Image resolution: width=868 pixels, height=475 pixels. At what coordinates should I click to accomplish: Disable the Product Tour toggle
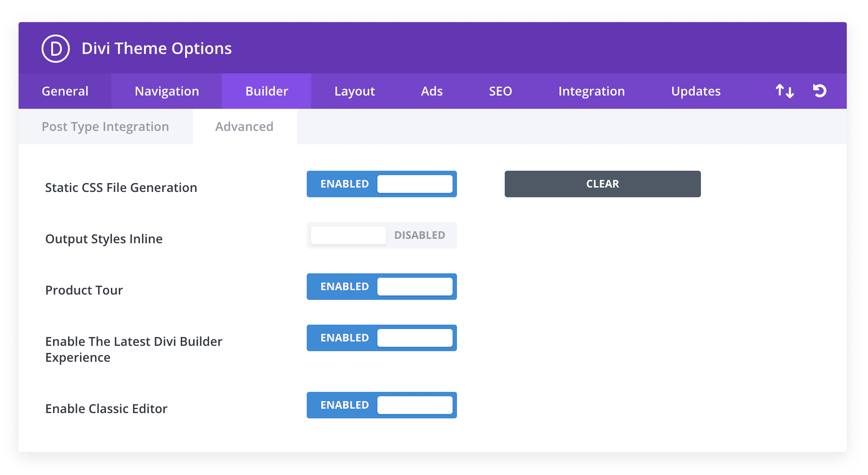(381, 287)
